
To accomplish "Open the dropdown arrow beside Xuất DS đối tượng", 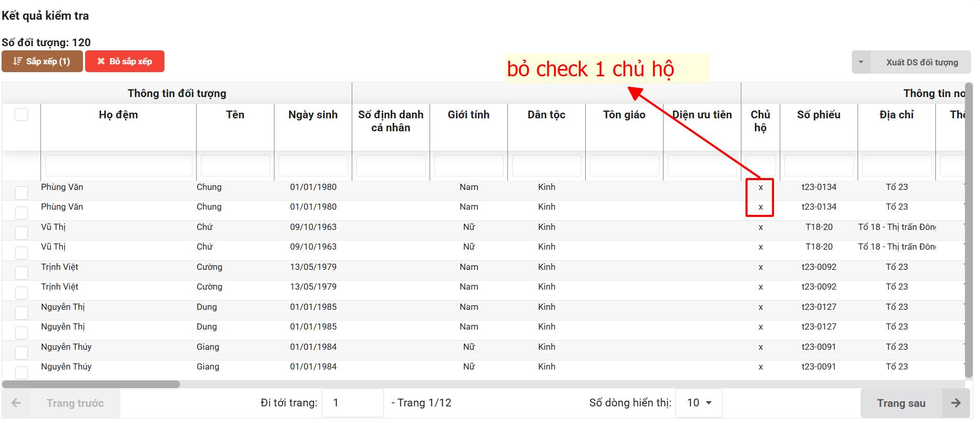I will [861, 62].
